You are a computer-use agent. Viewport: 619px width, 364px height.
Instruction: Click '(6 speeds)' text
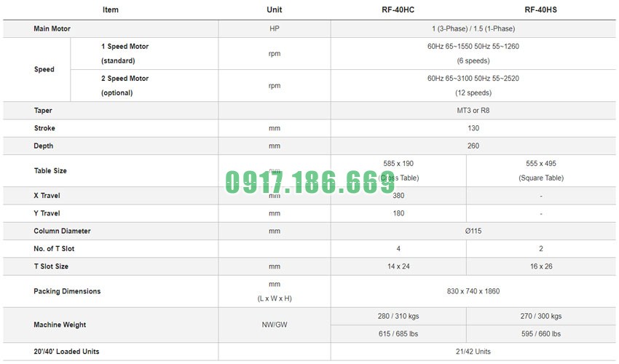473,61
